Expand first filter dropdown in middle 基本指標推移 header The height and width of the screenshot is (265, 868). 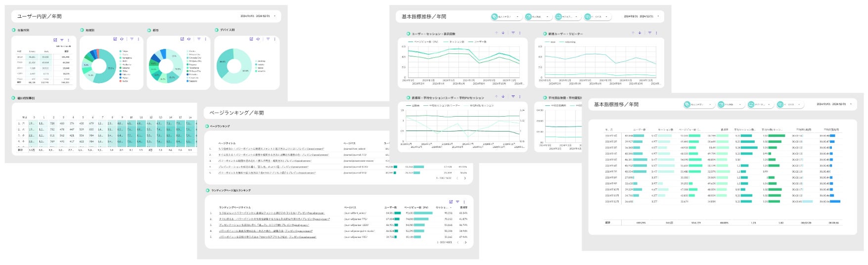506,17
